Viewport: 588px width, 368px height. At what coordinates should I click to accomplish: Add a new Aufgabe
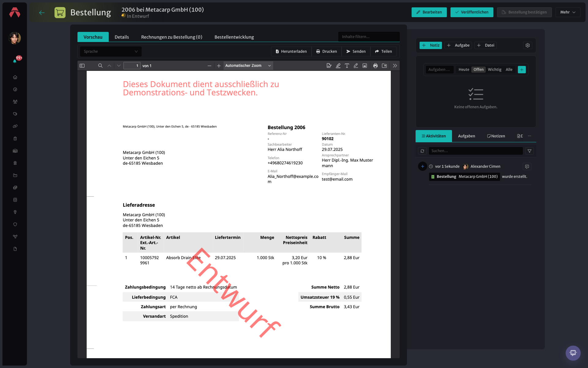pyautogui.click(x=458, y=45)
